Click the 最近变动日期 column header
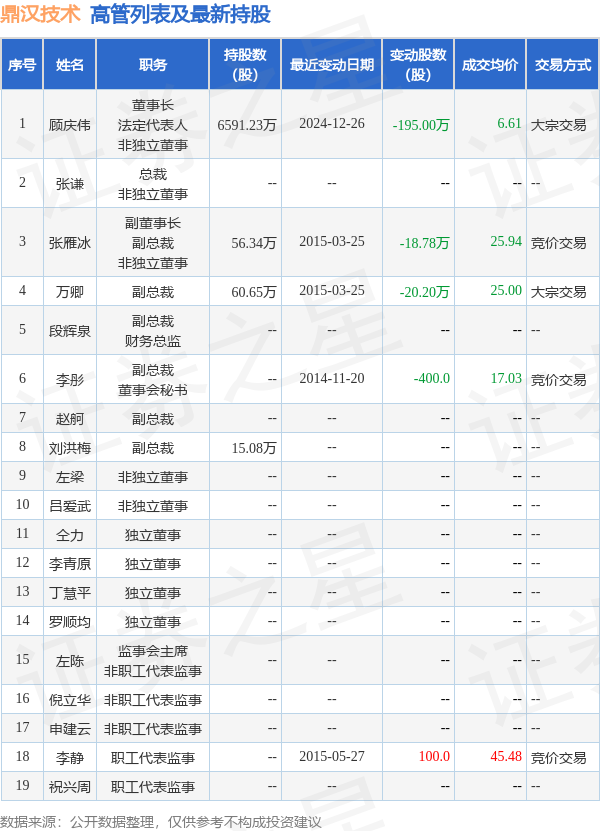 click(332, 65)
